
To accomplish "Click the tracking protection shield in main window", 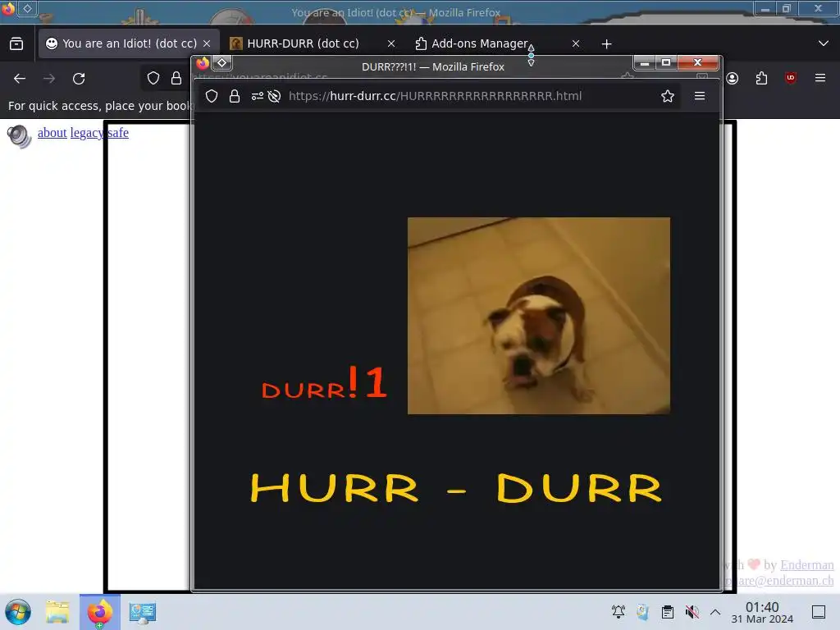I will [153, 78].
